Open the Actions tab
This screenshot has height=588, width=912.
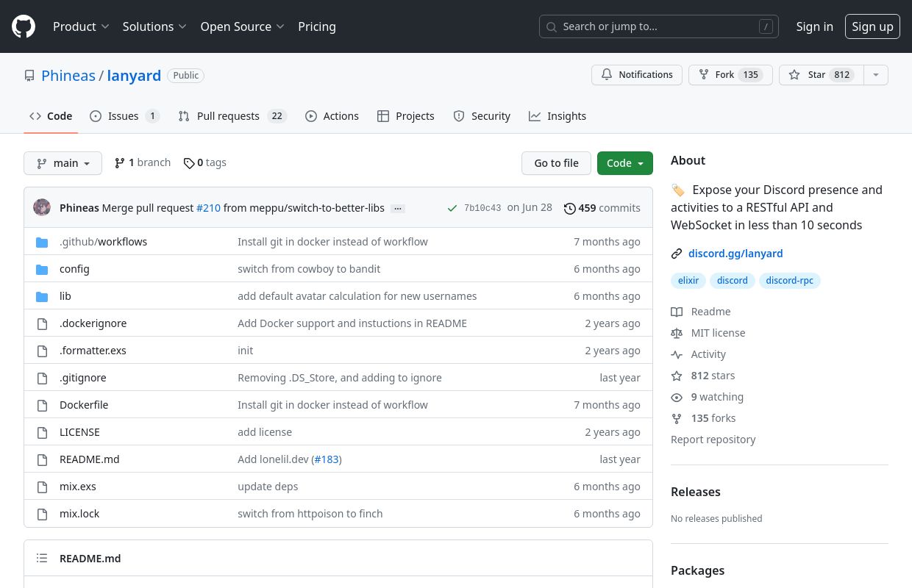[x=332, y=116]
